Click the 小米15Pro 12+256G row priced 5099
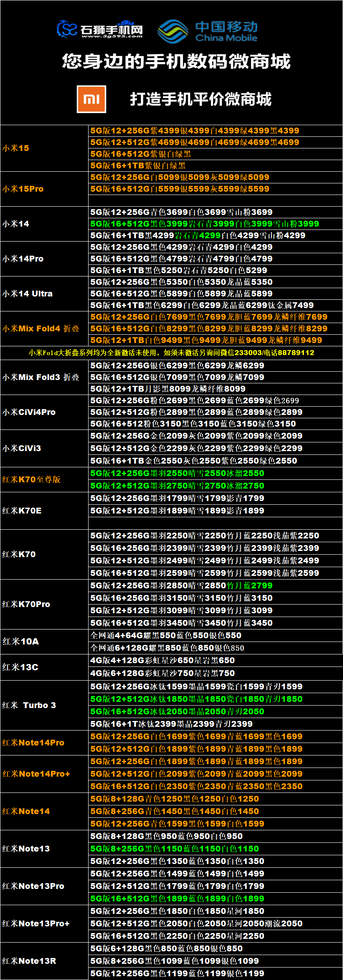The width and height of the screenshot is (343, 980). (x=215, y=177)
